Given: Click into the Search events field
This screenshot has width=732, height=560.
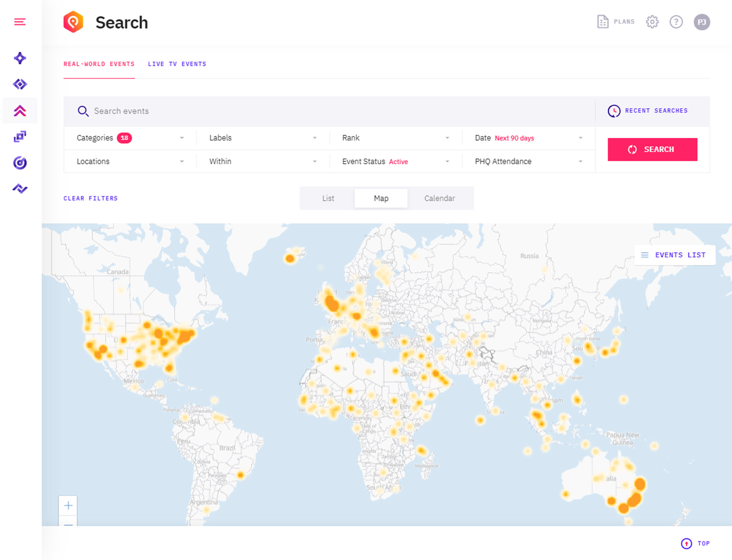Looking at the screenshot, I should pyautogui.click(x=331, y=111).
